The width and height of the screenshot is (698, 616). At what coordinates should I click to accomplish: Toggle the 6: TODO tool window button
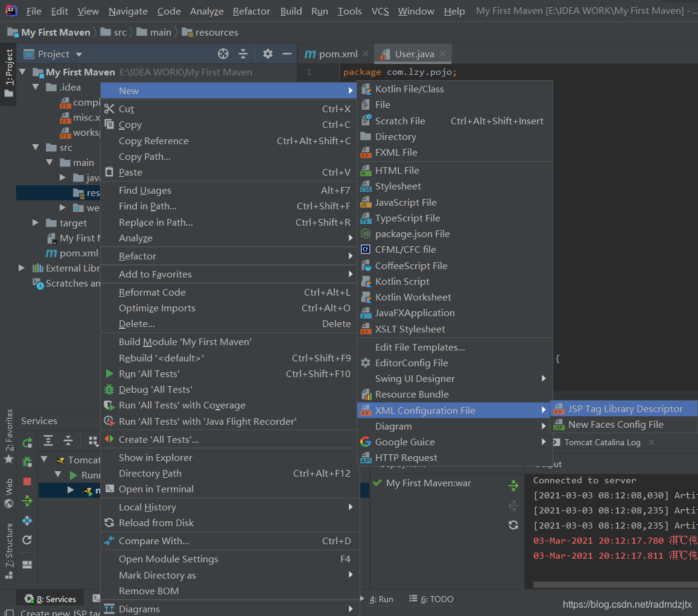(x=431, y=599)
